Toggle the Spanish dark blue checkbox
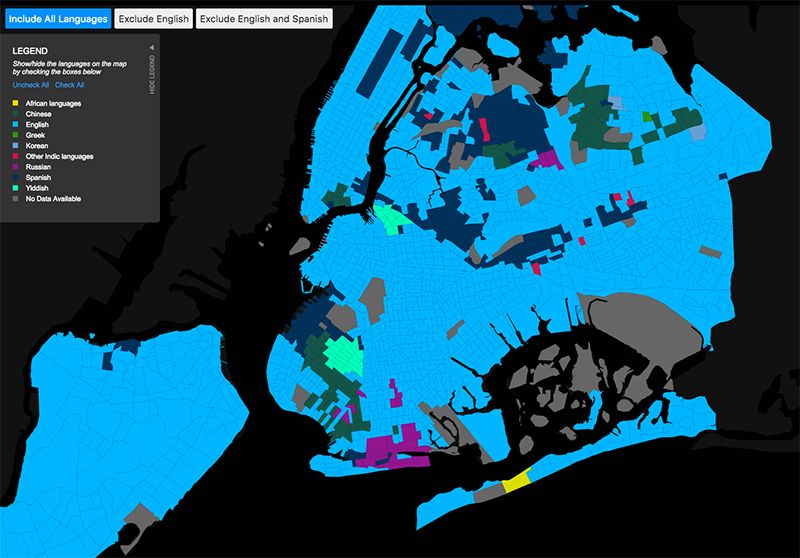This screenshot has height=558, width=800. pos(16,178)
